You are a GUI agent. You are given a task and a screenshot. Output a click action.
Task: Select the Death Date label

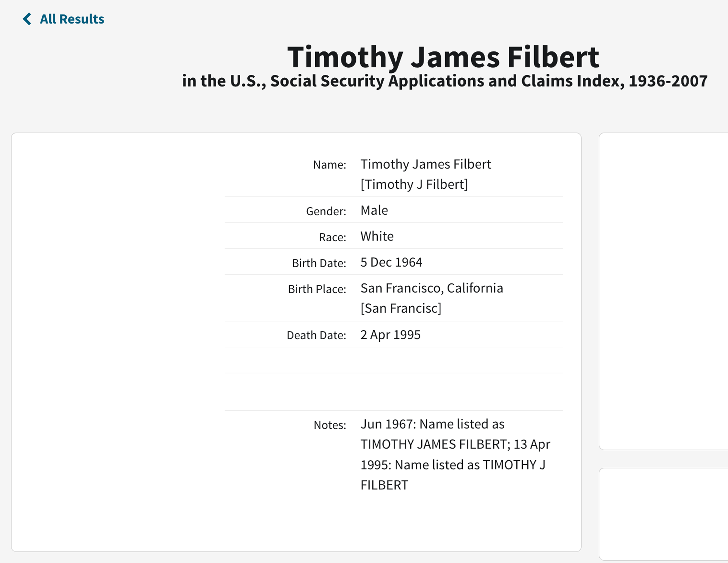click(316, 335)
